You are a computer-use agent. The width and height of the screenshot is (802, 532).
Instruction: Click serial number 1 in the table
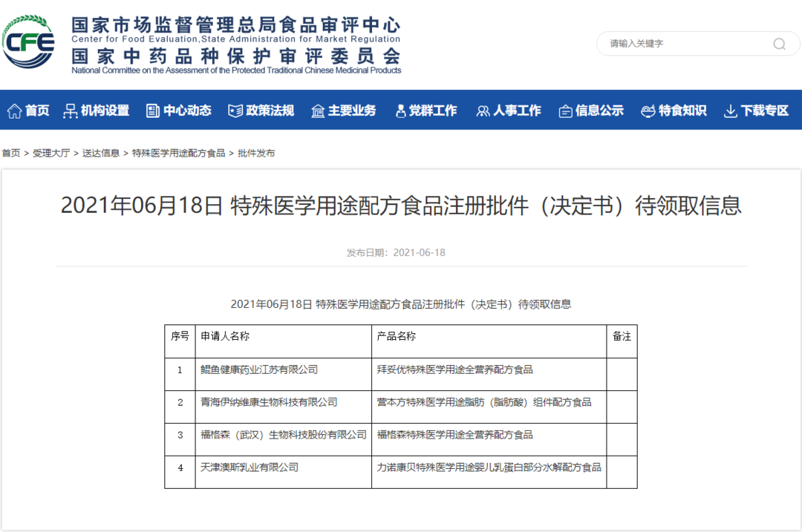(x=180, y=370)
